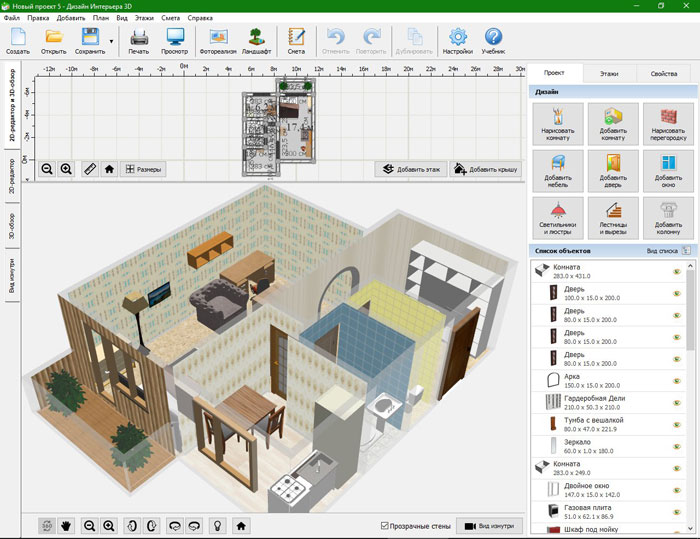Select the Гардеробная Дели list row
The image size is (700, 539).
point(608,403)
